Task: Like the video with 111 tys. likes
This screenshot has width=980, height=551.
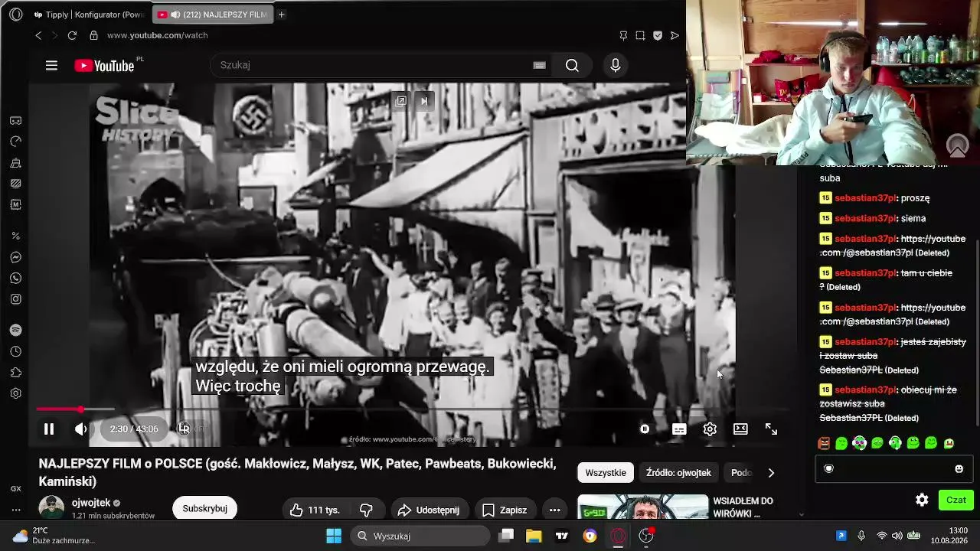Action: [316, 510]
